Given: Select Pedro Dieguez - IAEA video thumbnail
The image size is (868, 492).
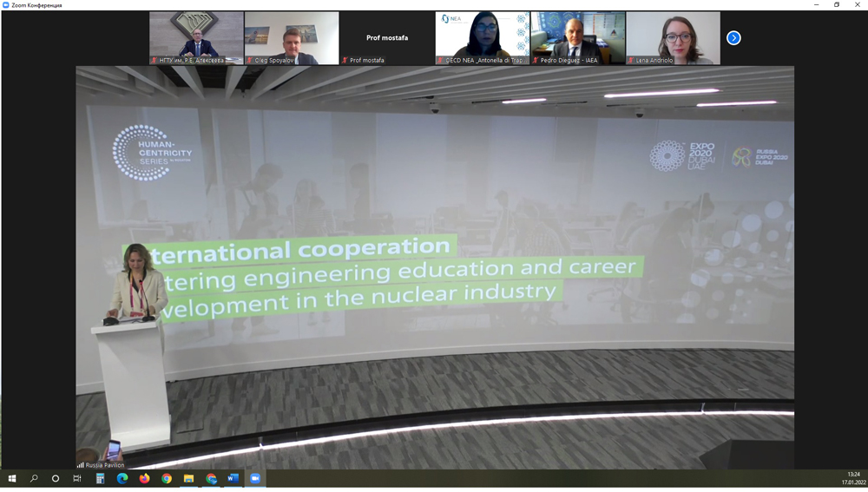Looking at the screenshot, I should tap(578, 37).
